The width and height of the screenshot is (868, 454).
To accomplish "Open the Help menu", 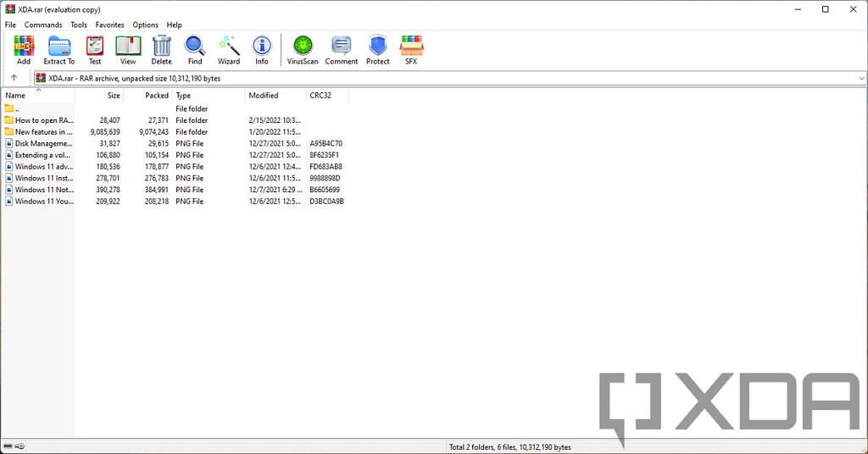I will (x=174, y=25).
